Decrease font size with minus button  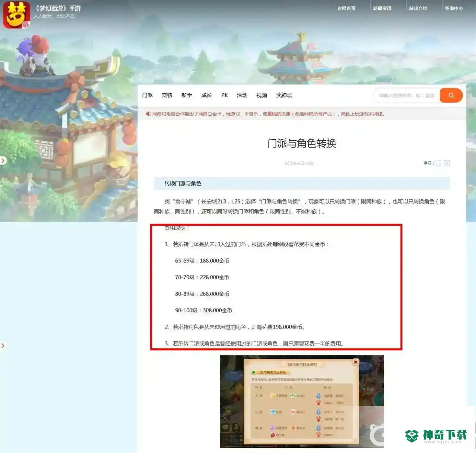(x=438, y=163)
